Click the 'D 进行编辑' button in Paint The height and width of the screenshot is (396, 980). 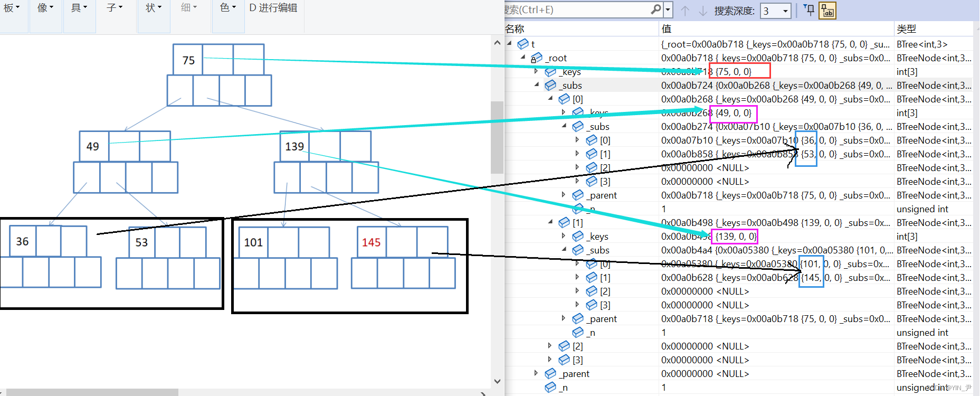pos(273,7)
